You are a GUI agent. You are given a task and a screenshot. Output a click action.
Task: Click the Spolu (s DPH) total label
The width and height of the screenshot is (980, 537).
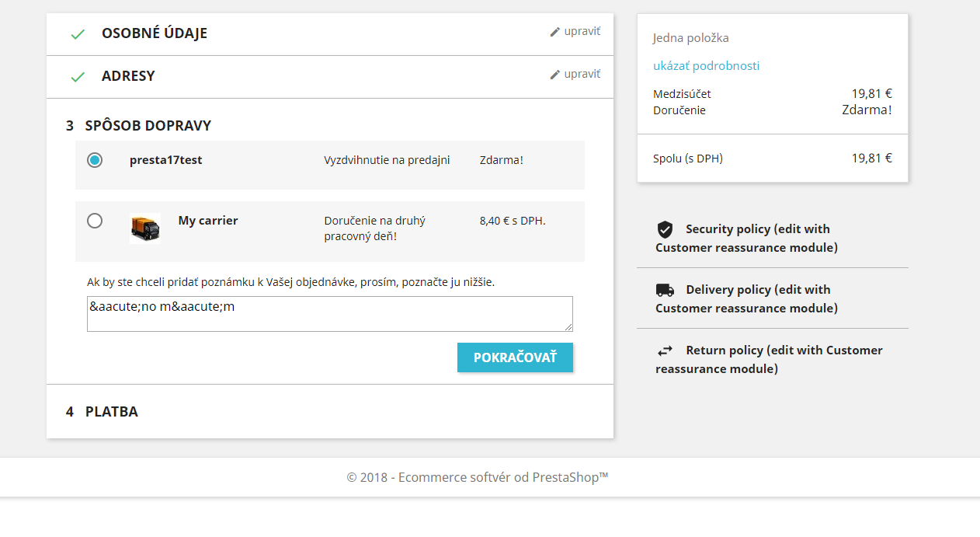[x=688, y=159]
